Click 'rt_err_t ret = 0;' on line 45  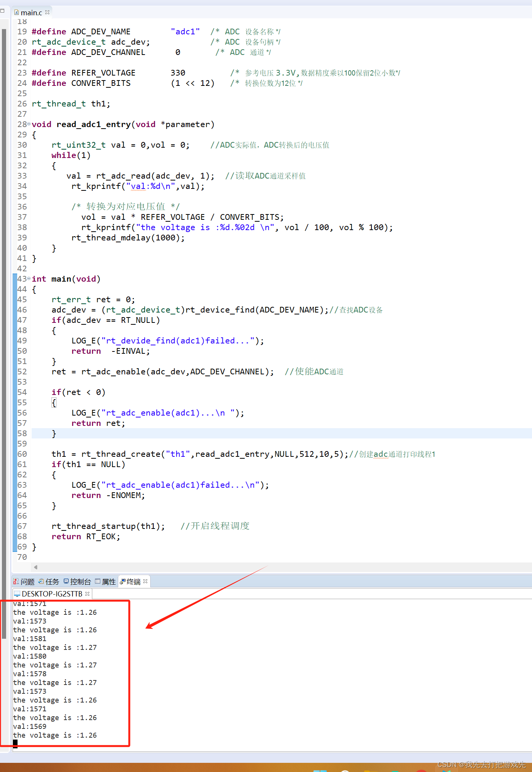[x=93, y=300]
